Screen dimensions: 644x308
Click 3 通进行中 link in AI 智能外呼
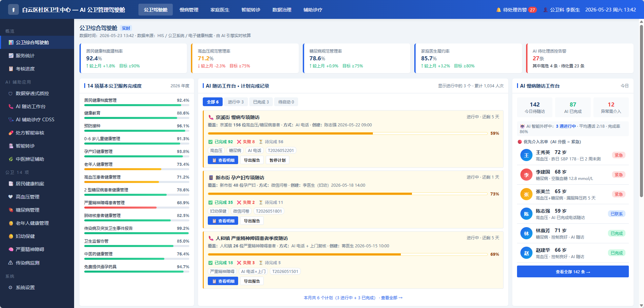[x=566, y=126]
